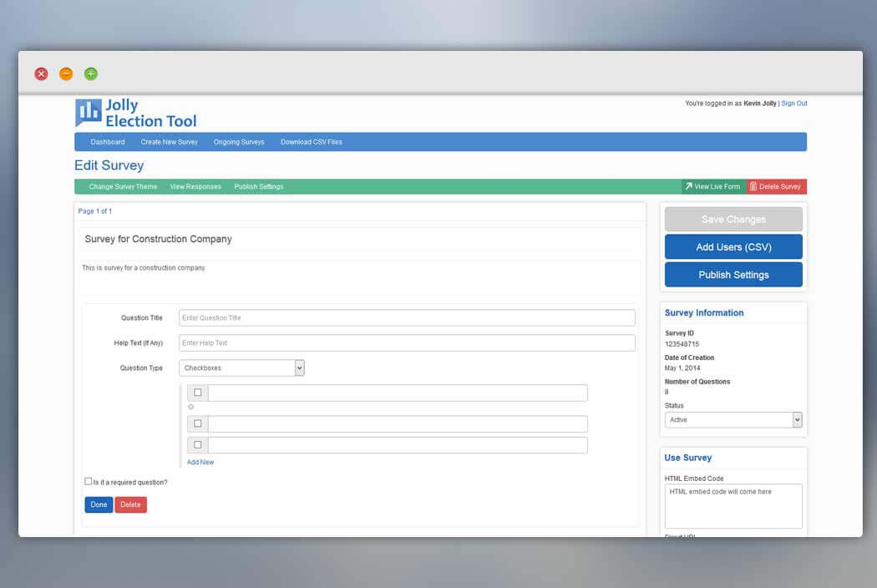This screenshot has height=588, width=877.
Task: Expand the Status Active dropdown
Action: point(733,419)
